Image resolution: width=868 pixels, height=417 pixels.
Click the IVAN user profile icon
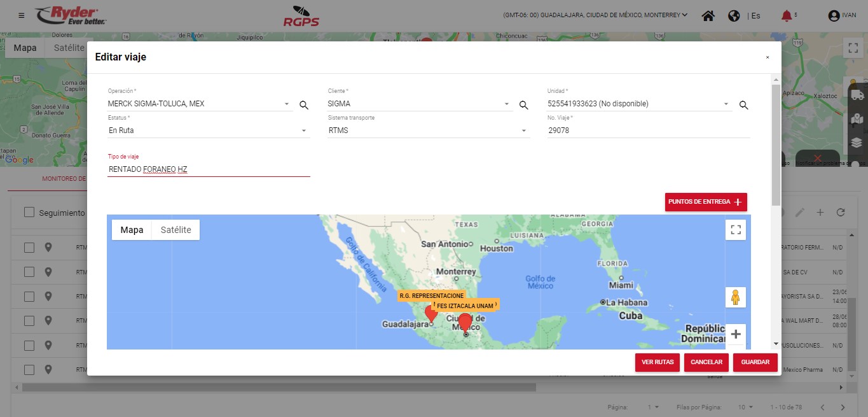click(834, 16)
